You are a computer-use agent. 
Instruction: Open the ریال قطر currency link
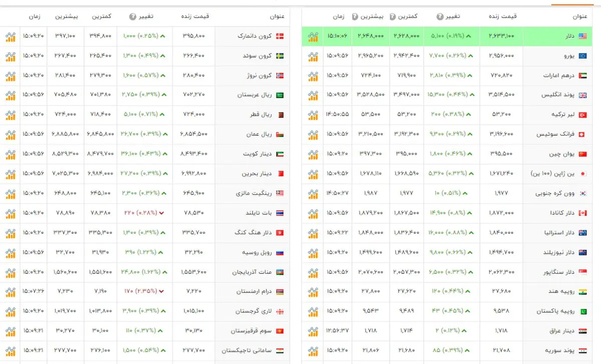261,115
